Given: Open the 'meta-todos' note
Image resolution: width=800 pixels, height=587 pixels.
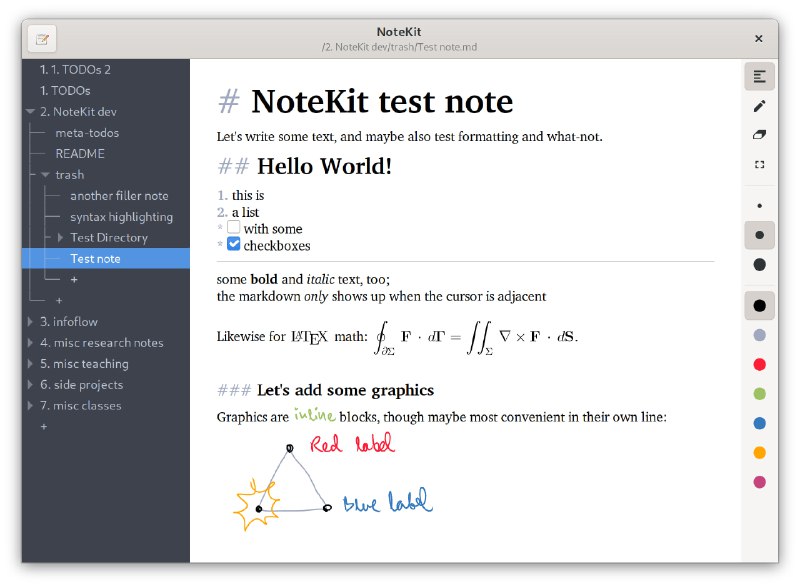Looking at the screenshot, I should (87, 133).
